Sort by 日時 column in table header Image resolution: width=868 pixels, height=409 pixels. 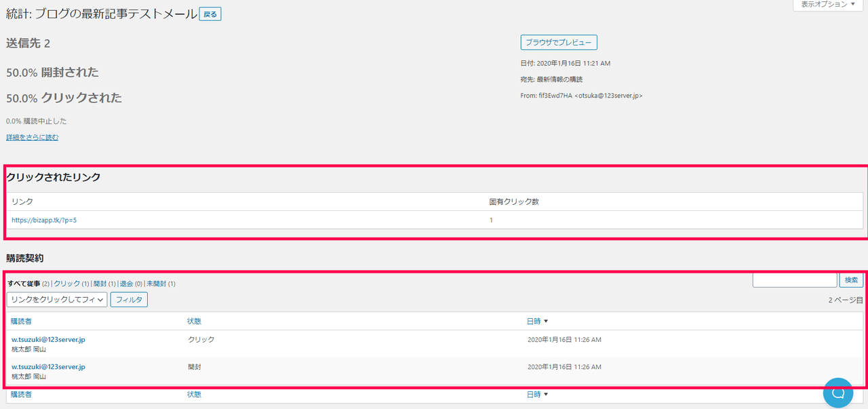pyautogui.click(x=537, y=321)
